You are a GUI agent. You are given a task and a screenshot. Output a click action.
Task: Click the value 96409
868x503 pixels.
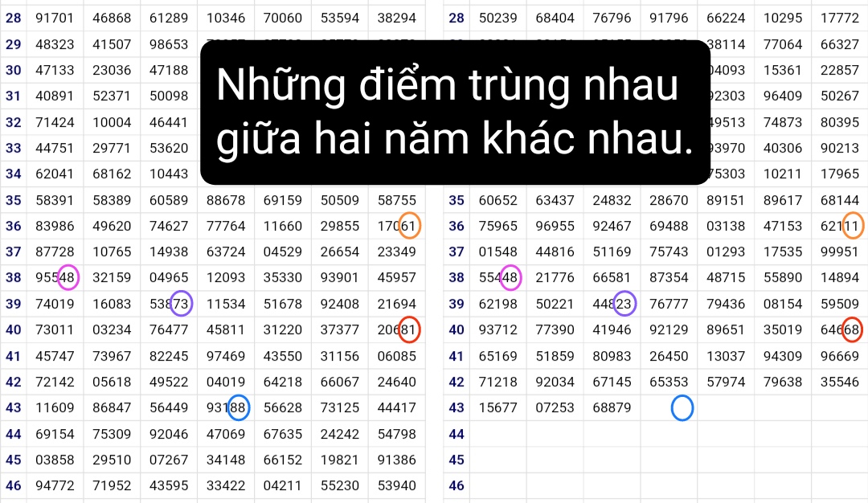[x=783, y=96]
